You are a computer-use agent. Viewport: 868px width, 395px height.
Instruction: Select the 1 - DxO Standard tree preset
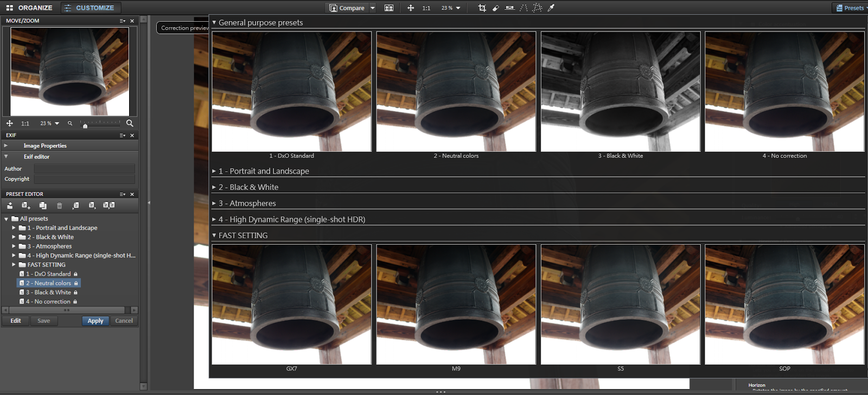tap(49, 274)
